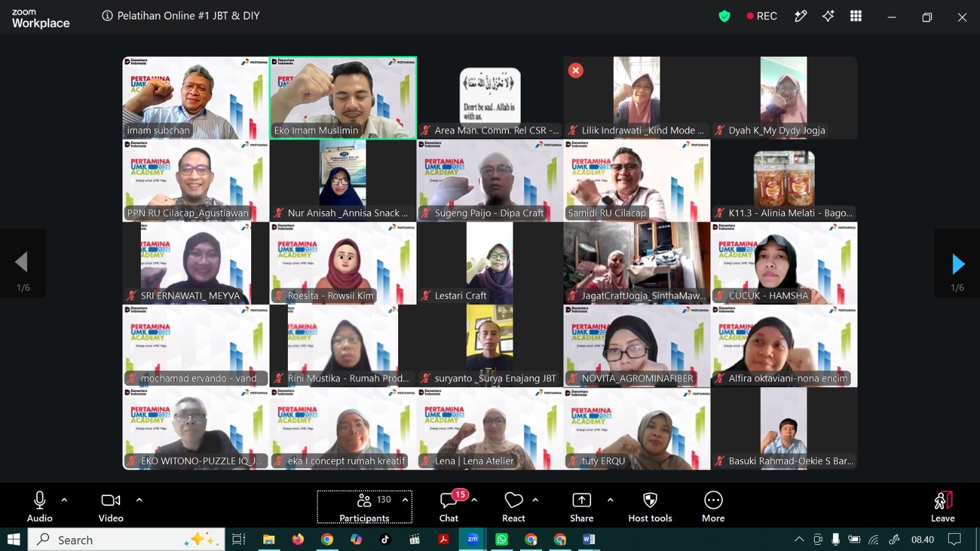Open File Explorer from taskbar
The height and width of the screenshot is (551, 980).
pos(268,539)
